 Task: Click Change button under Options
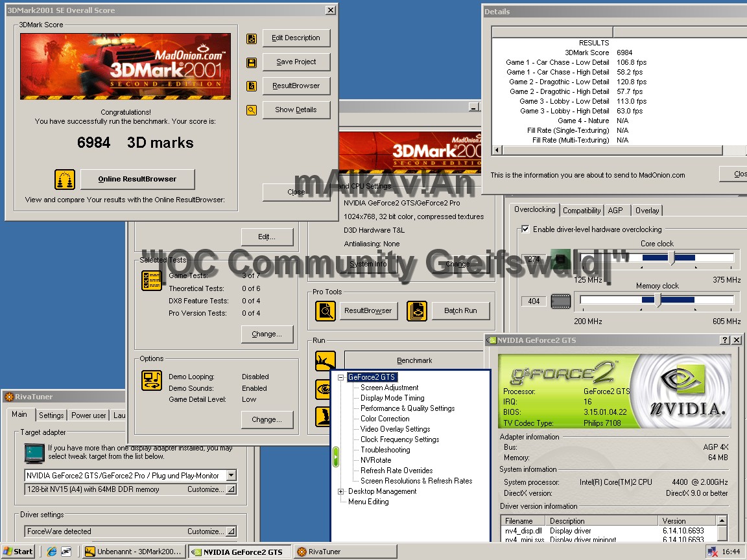coord(267,419)
